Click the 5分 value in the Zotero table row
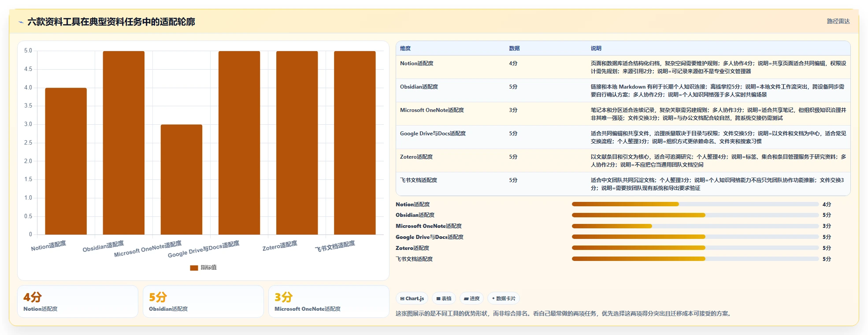868x335 pixels. pyautogui.click(x=513, y=157)
